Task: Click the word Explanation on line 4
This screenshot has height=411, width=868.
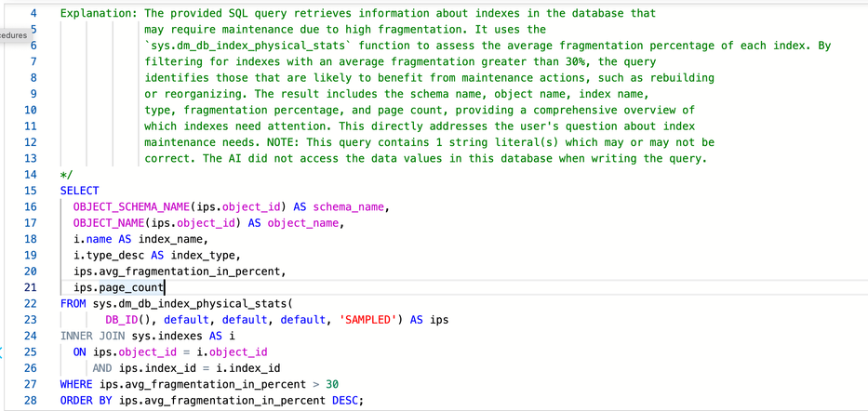Action: click(x=96, y=13)
